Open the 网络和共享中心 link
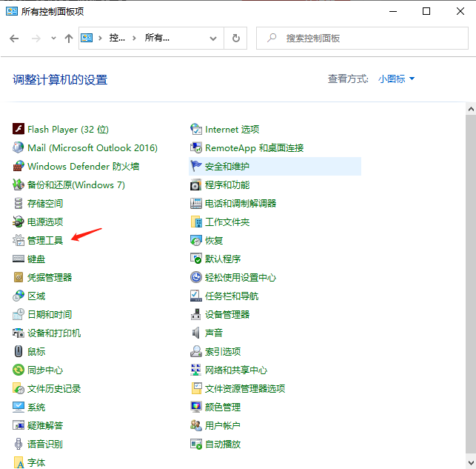 [x=236, y=370]
